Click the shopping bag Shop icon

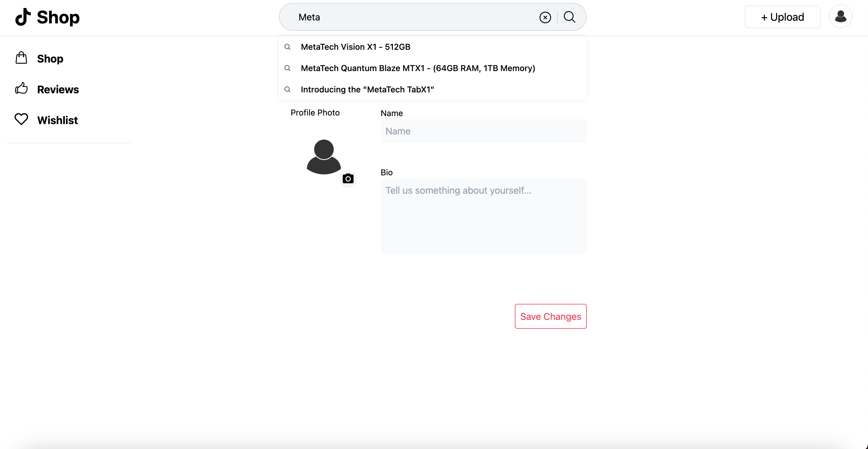tap(21, 58)
